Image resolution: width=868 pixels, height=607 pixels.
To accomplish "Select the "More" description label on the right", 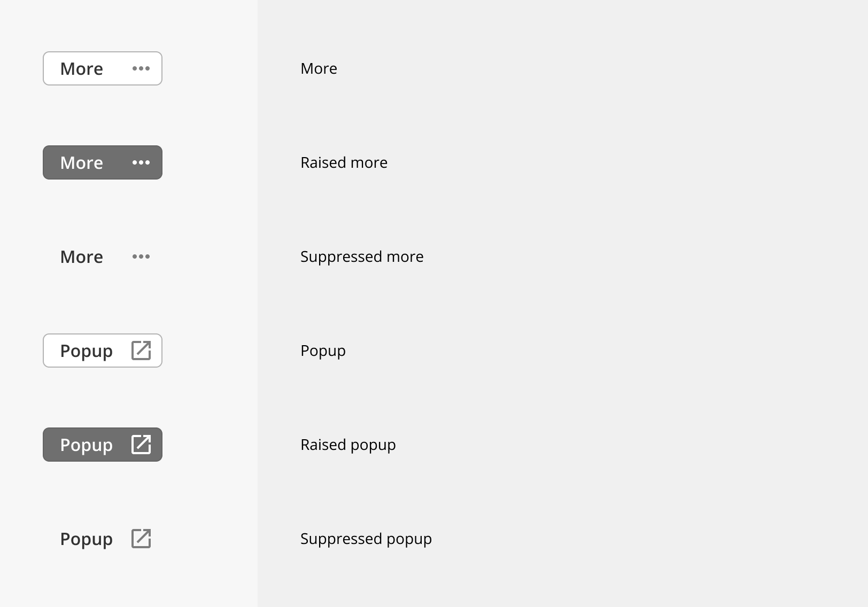I will [x=319, y=68].
